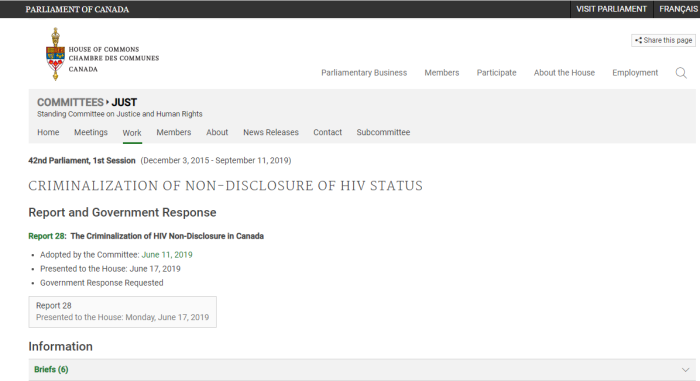Open the Members main menu

(442, 73)
